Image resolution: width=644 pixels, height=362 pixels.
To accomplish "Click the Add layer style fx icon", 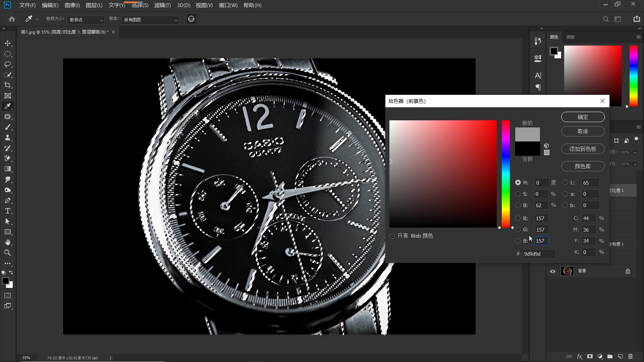I will [x=579, y=356].
